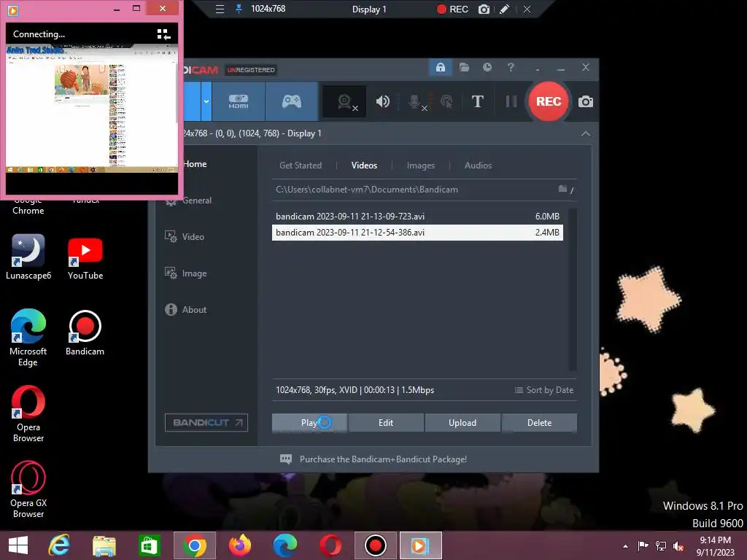This screenshot has width=747, height=560.
Task: Select HDMI device recording mode
Action: [239, 101]
